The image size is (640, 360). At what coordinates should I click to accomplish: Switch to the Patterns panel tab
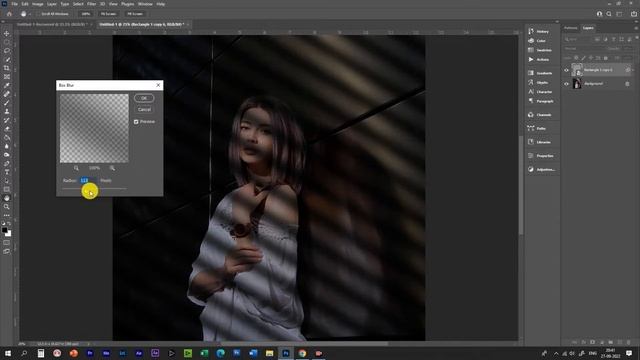(571, 28)
